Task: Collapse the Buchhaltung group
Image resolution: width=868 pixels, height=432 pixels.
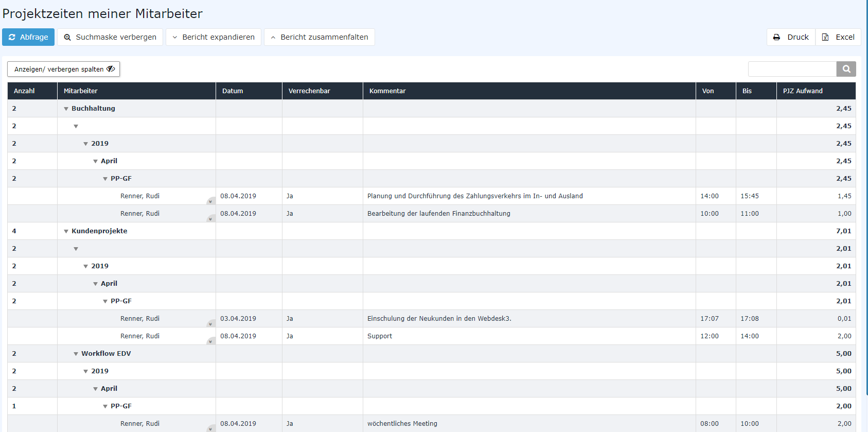Action: [66, 109]
